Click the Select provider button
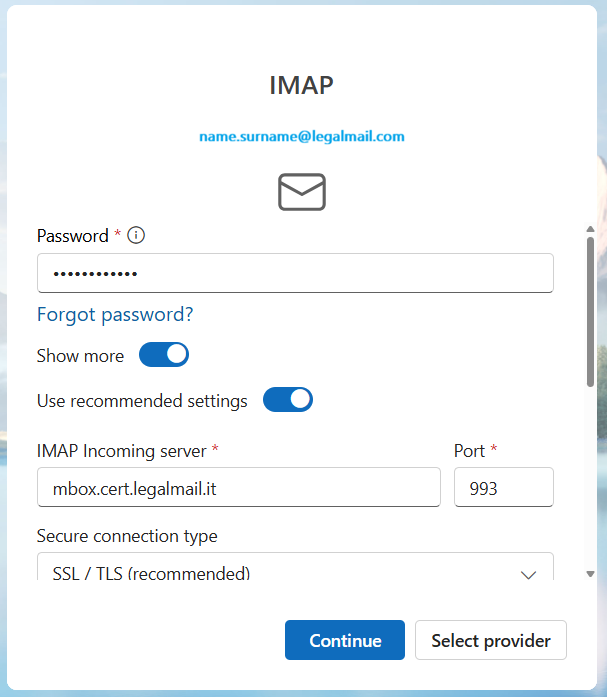The width and height of the screenshot is (607, 697). point(491,641)
